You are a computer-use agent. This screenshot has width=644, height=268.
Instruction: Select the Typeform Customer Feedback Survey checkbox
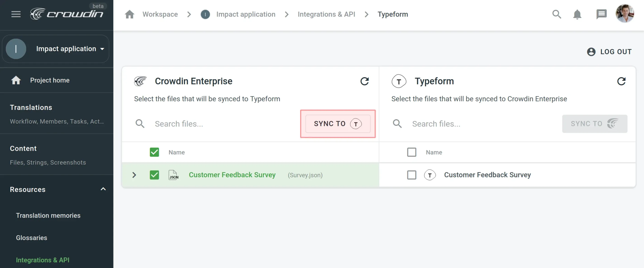411,175
